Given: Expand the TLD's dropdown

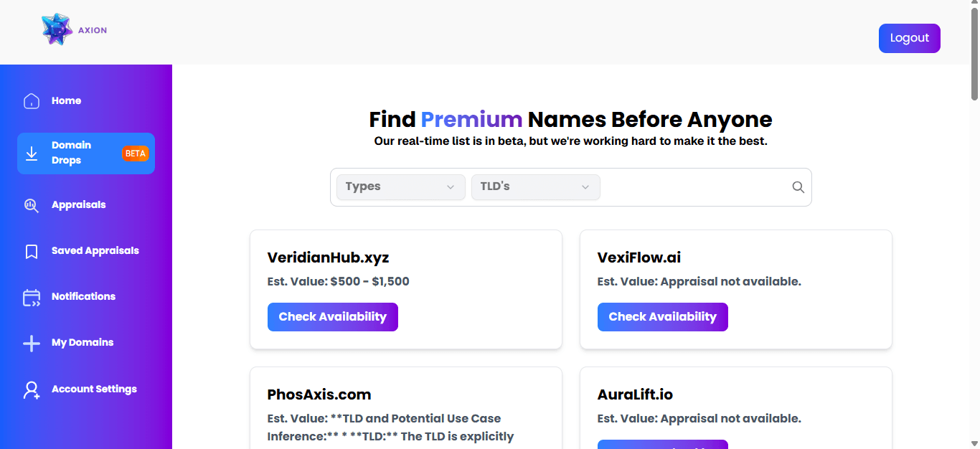Looking at the screenshot, I should 535,187.
